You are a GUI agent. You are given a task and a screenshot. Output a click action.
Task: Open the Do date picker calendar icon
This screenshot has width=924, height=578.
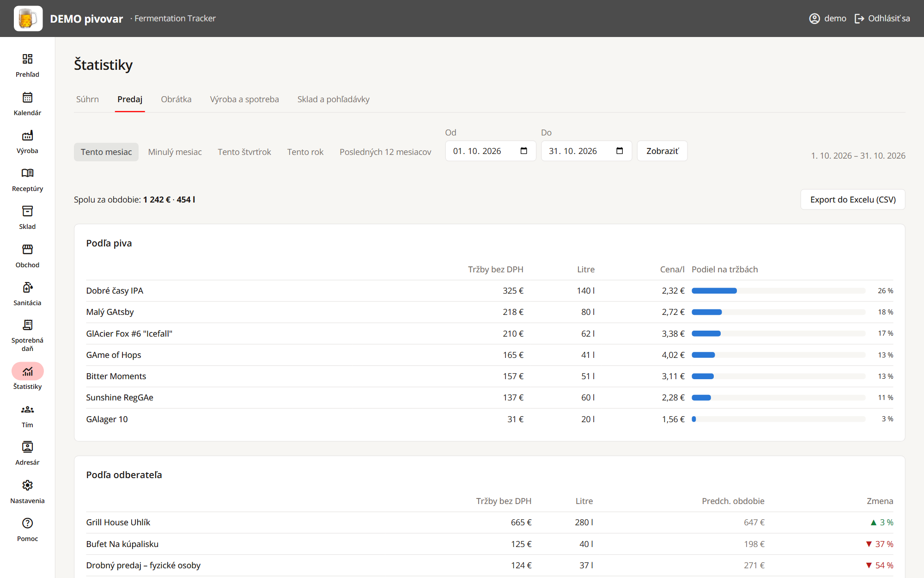620,151
